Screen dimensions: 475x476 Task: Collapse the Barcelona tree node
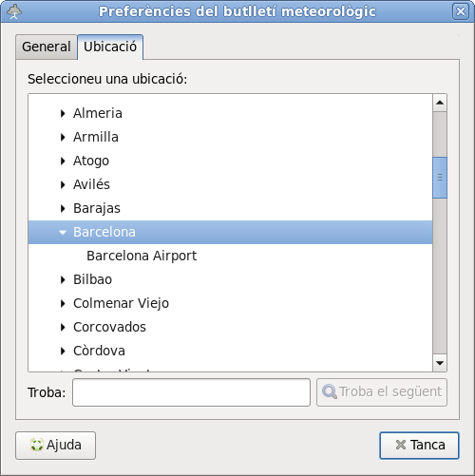(x=63, y=233)
